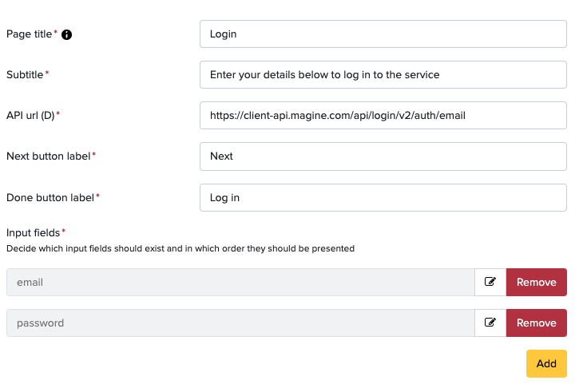Viewport: 587px width, 392px height.
Task: Click the Subtitle label text
Action: [25, 75]
